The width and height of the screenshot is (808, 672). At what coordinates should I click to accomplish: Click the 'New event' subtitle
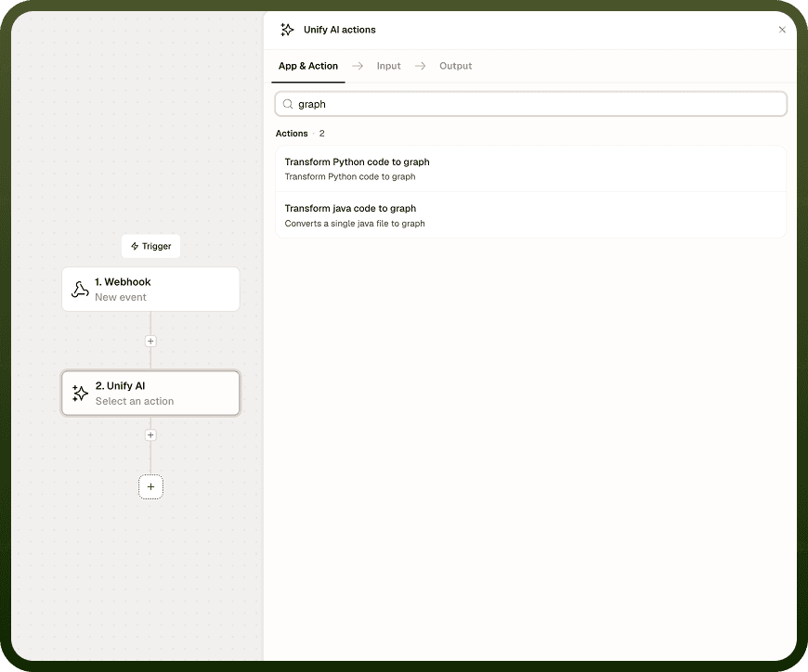click(121, 297)
